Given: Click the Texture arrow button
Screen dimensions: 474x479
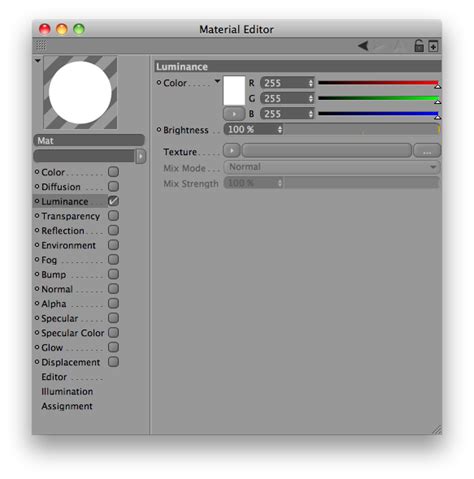Looking at the screenshot, I should [x=232, y=150].
